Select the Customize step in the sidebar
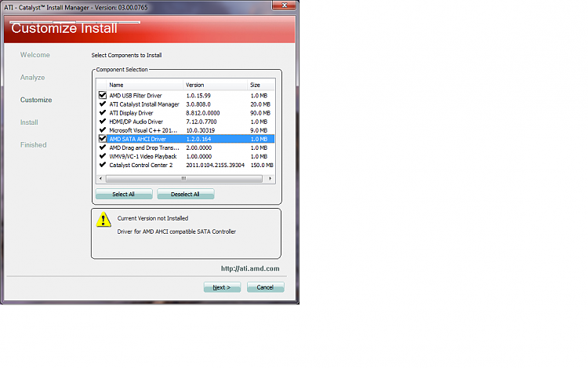 click(x=36, y=100)
